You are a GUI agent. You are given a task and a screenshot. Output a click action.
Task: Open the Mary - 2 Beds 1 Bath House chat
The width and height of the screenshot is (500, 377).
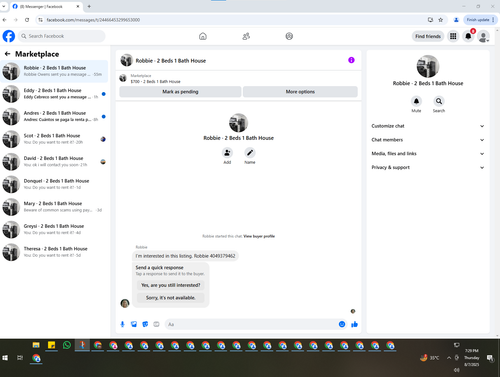click(54, 207)
